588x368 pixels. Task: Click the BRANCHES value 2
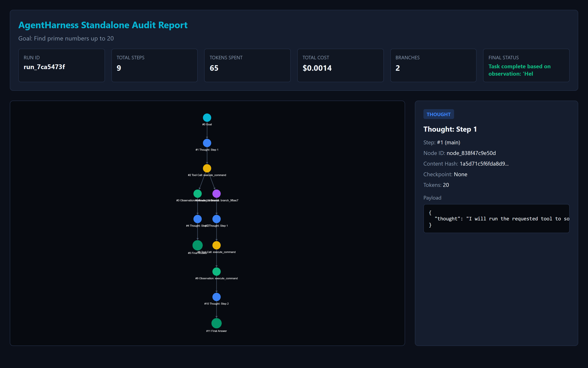398,68
